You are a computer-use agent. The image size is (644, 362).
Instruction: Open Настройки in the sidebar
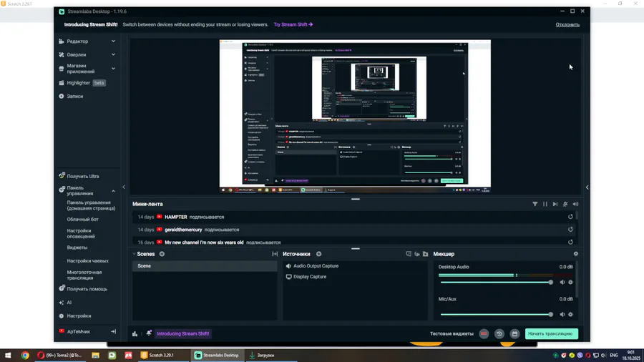pyautogui.click(x=79, y=316)
